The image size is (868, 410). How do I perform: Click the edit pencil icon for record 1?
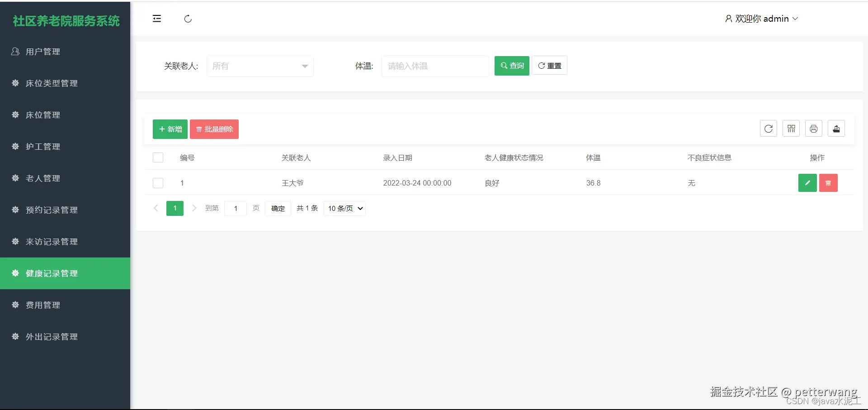(x=807, y=183)
